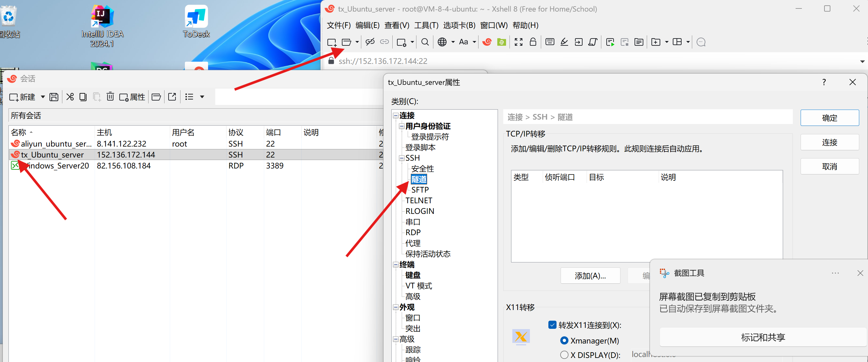Click the 确定 button
The height and width of the screenshot is (362, 868).
pos(829,118)
